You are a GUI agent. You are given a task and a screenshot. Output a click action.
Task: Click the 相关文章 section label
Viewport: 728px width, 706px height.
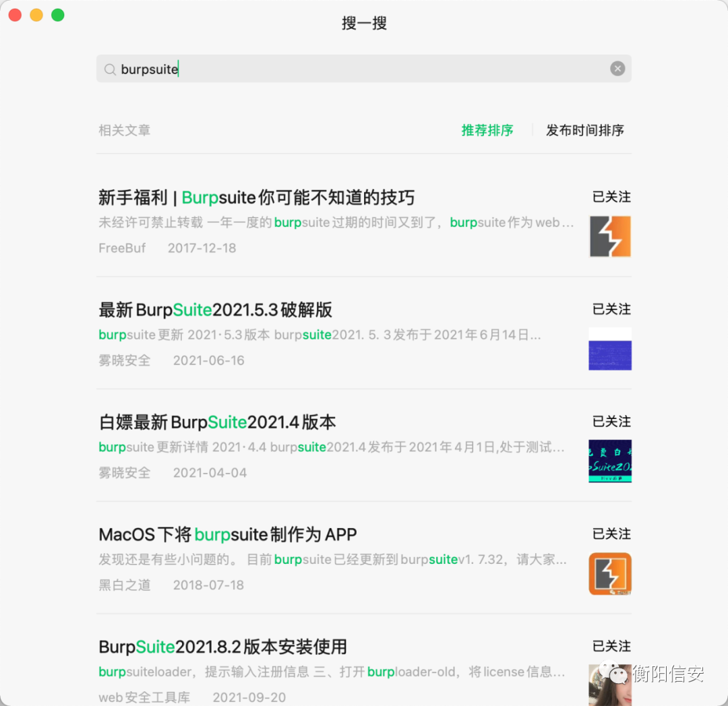[125, 130]
